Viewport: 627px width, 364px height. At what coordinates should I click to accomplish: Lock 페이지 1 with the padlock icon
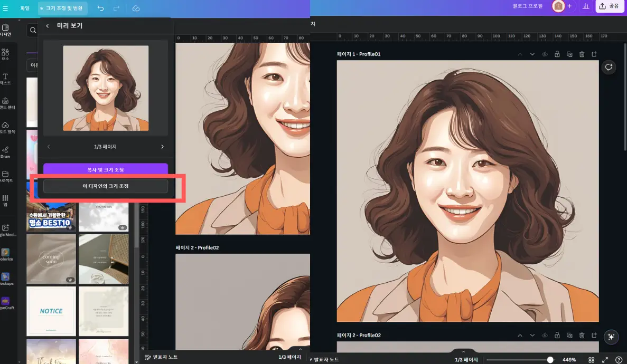557,54
